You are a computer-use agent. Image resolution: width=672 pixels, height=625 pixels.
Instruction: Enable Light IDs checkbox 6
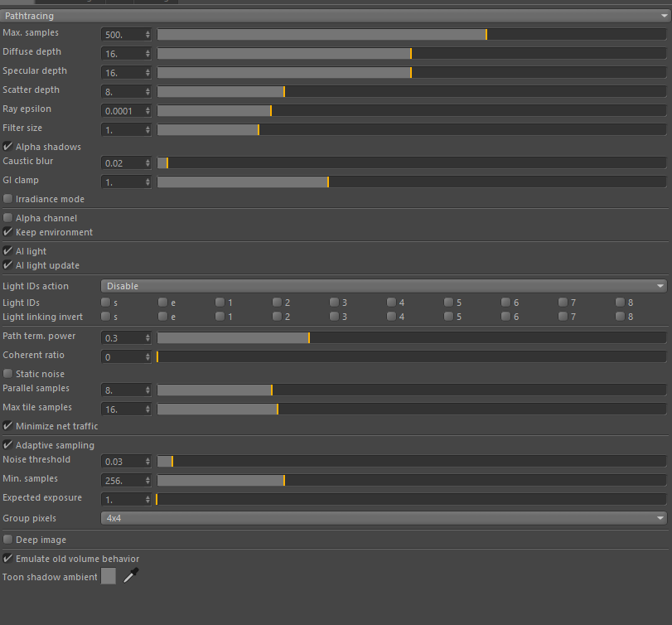point(505,303)
